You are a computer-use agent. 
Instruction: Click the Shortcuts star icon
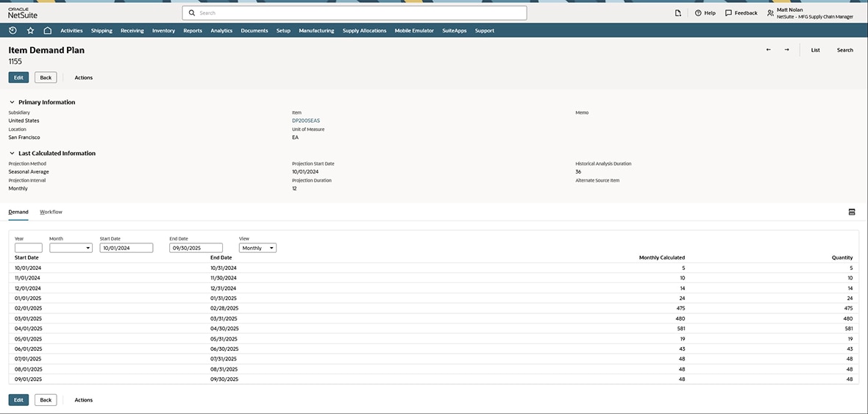tap(30, 30)
